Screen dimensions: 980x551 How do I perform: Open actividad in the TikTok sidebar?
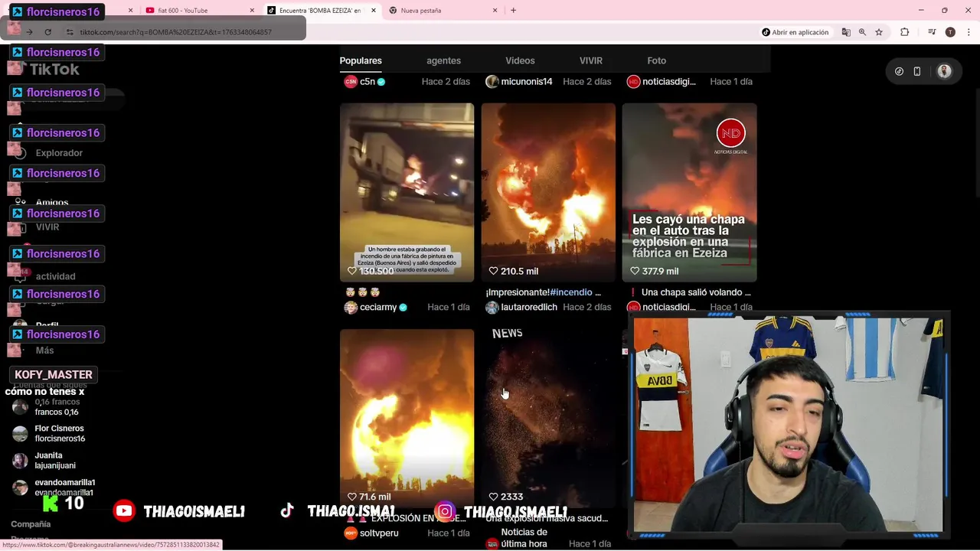55,276
